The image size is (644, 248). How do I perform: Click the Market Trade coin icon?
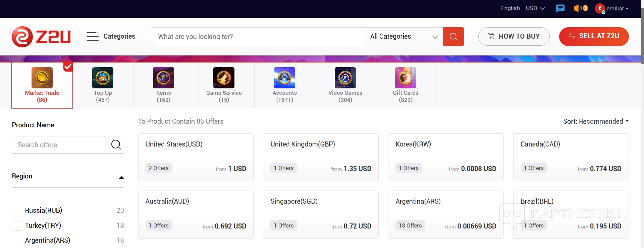pos(42,78)
